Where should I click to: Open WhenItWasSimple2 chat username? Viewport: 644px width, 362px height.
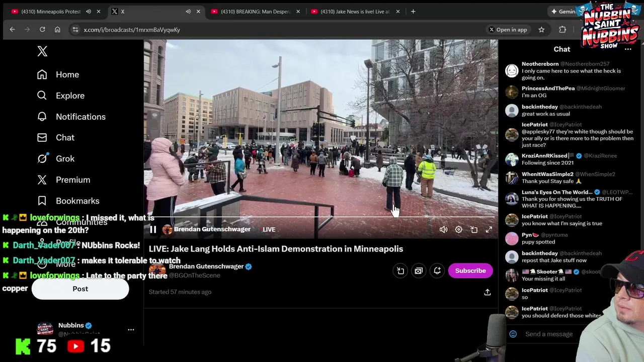(547, 174)
